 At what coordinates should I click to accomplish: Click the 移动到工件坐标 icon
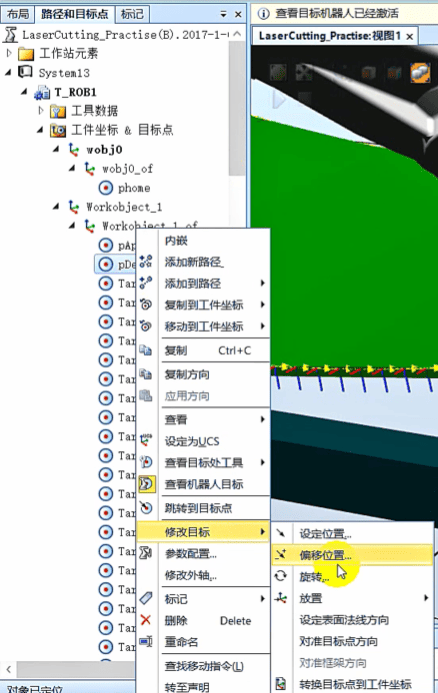point(146,326)
